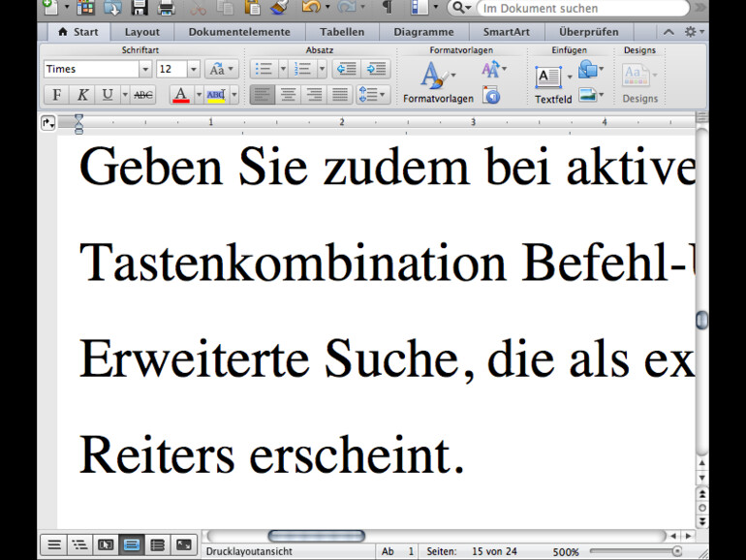Open the font color dropdown arrow
The width and height of the screenshot is (746, 560).
click(x=199, y=95)
